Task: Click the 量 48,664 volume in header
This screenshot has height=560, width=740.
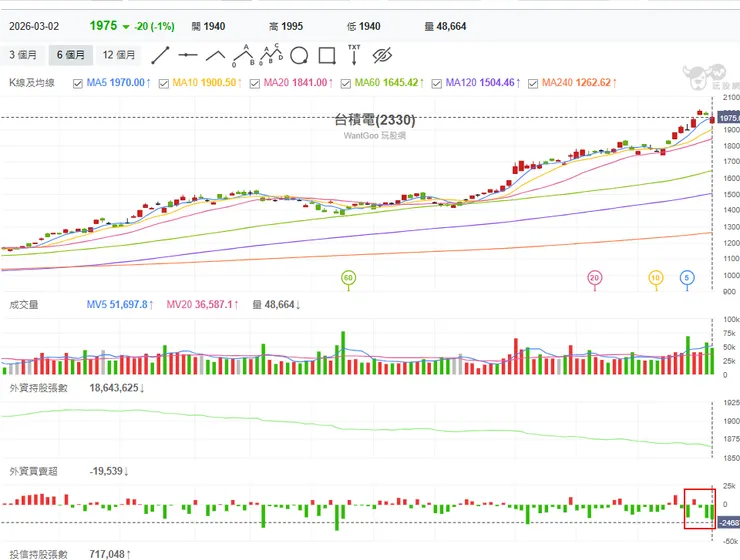Action: 445,26
